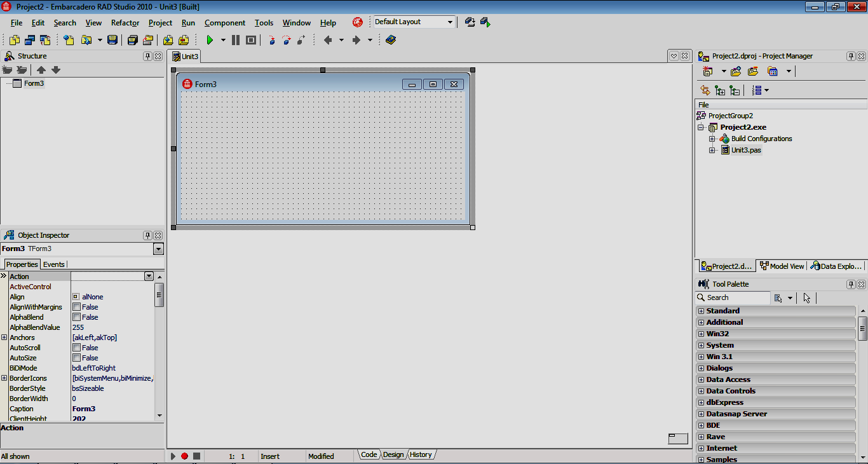Click the macro record red button
Screen dimensions: 868x464
point(184,456)
